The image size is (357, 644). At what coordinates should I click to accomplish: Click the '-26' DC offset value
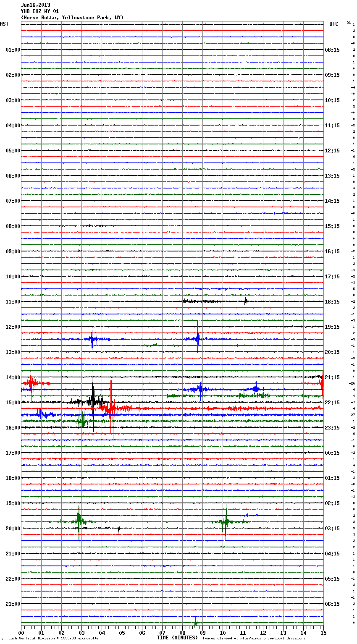pyautogui.click(x=352, y=383)
